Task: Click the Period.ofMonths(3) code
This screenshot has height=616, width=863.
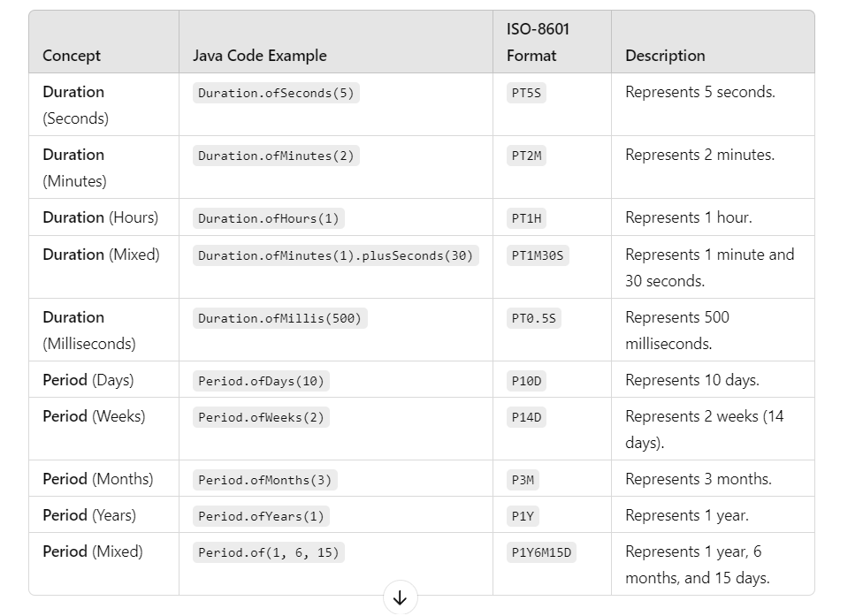Action: click(265, 480)
